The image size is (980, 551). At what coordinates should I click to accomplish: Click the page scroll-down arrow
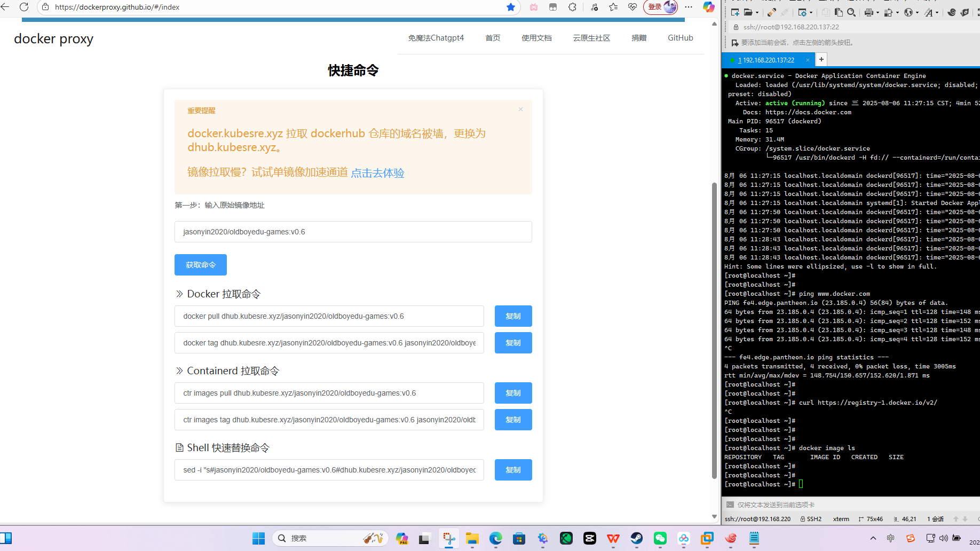pyautogui.click(x=714, y=516)
